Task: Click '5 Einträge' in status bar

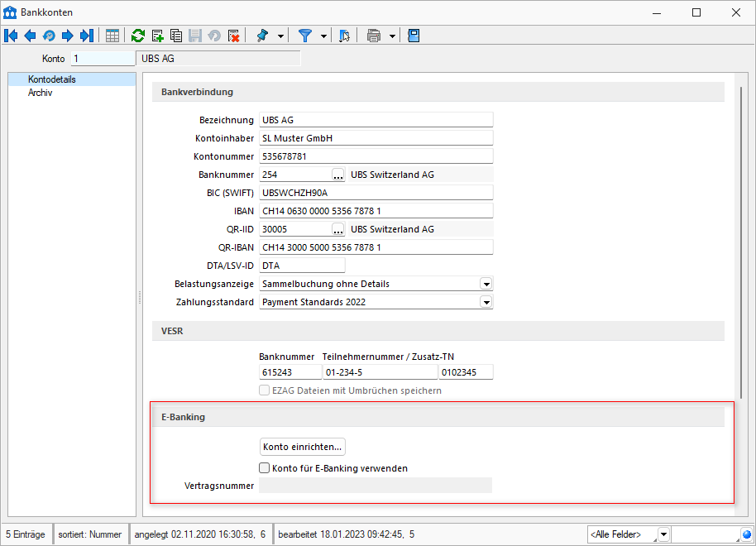Action: click(26, 534)
